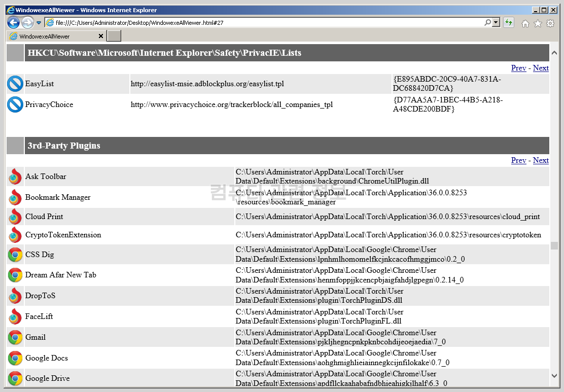Select the CSS Dig name text
The width and height of the screenshot is (564, 392).
[x=40, y=255]
